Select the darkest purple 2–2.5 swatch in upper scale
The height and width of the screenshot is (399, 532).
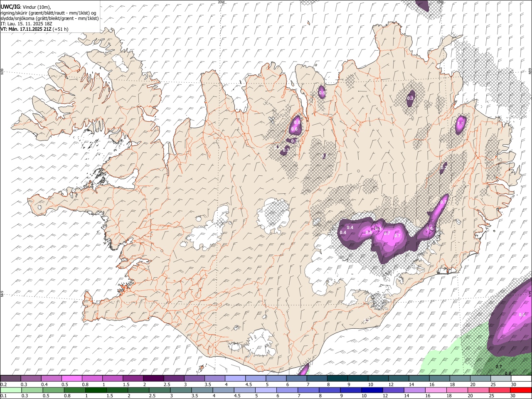pyautogui.click(x=153, y=379)
